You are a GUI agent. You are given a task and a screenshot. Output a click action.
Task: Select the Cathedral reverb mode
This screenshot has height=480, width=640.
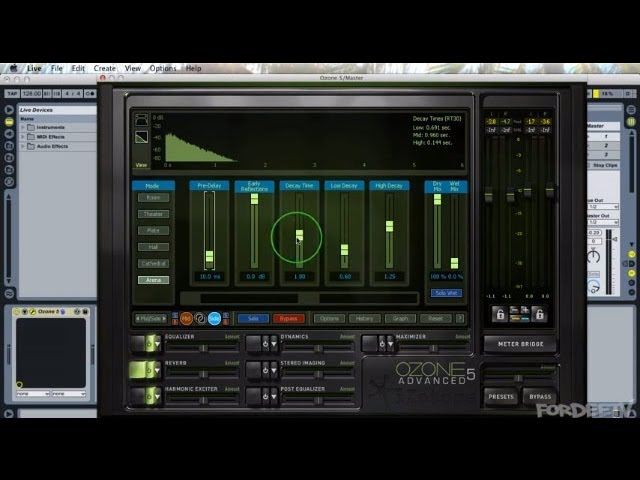pyautogui.click(x=153, y=263)
